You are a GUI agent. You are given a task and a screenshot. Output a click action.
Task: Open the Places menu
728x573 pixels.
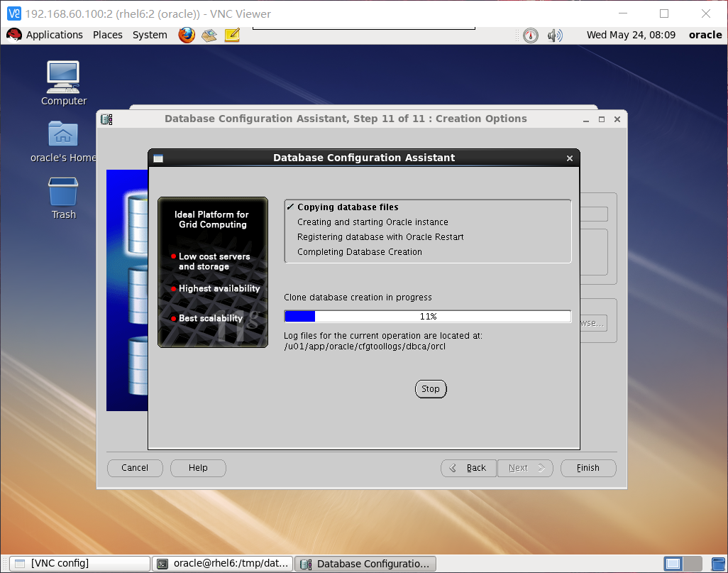(107, 34)
